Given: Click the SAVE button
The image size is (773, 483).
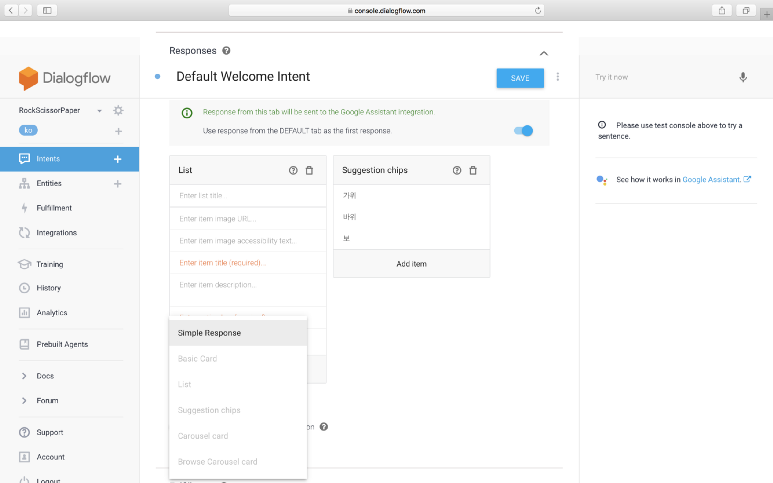Looking at the screenshot, I should 520,78.
